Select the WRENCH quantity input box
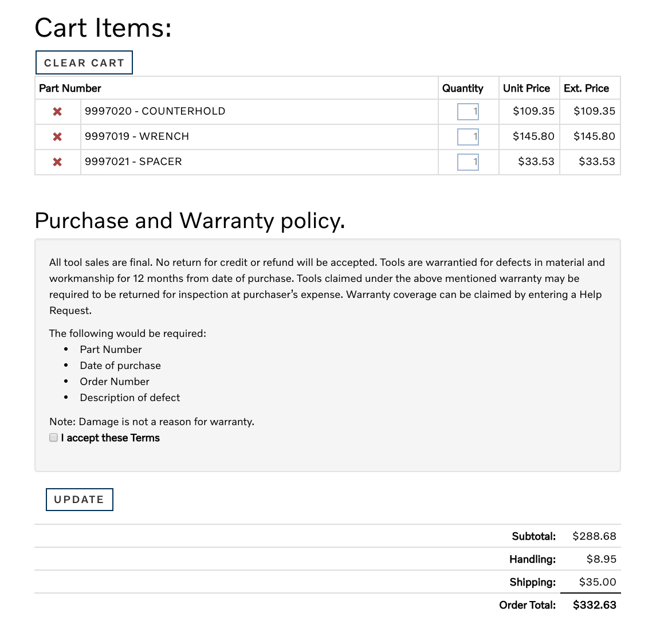The width and height of the screenshot is (660, 644). click(467, 137)
